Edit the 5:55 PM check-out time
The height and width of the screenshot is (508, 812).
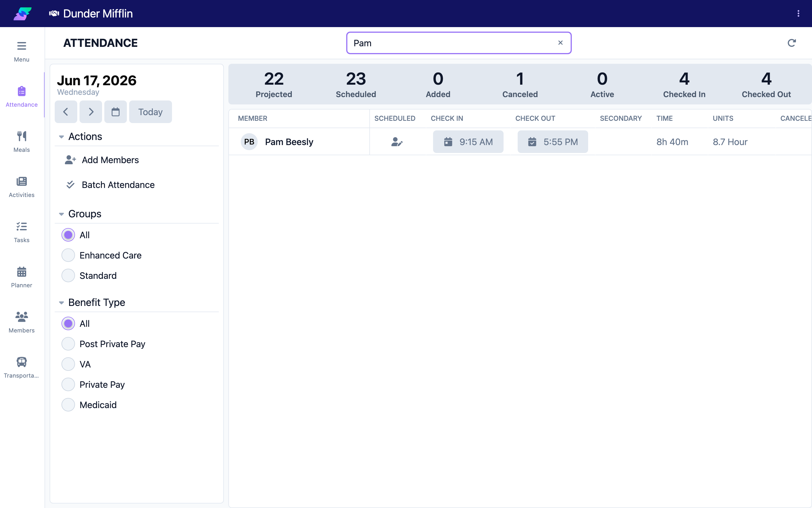click(553, 142)
